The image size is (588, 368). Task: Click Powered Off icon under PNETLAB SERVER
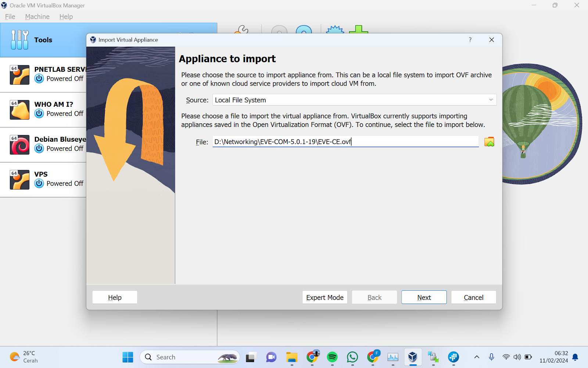[39, 78]
